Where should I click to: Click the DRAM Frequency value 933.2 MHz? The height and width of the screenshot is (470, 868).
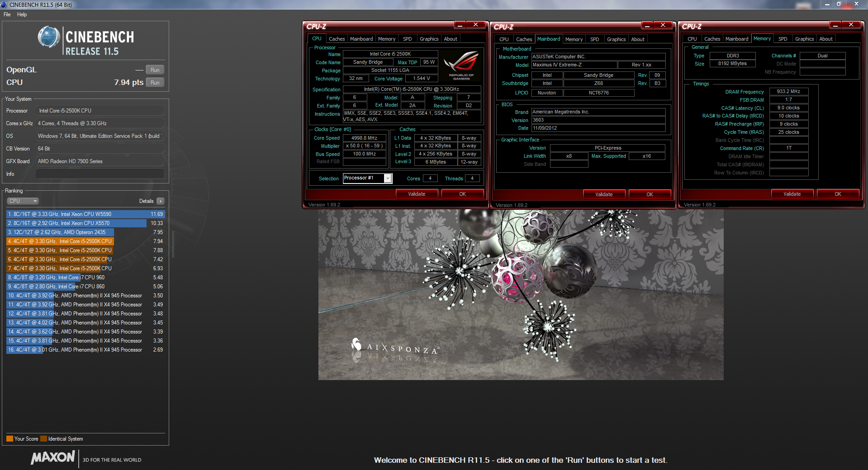coord(788,91)
